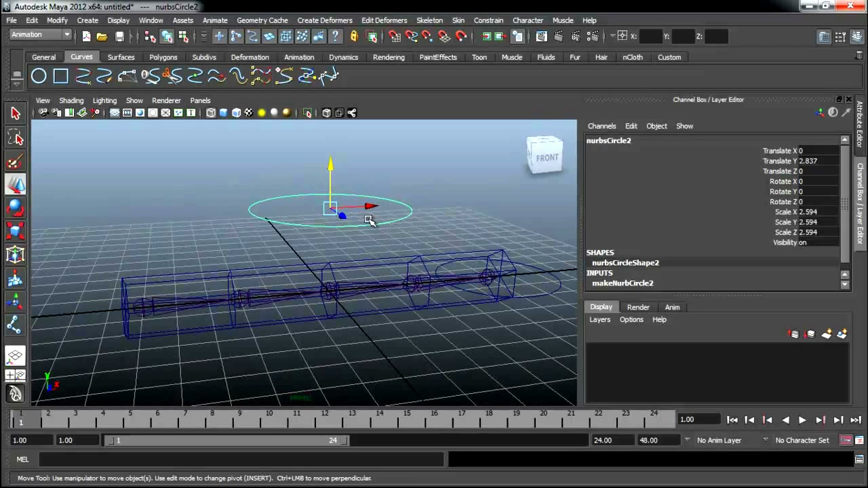Image resolution: width=868 pixels, height=488 pixels.
Task: Open the shelf options arrow menu
Action: pos(17,85)
